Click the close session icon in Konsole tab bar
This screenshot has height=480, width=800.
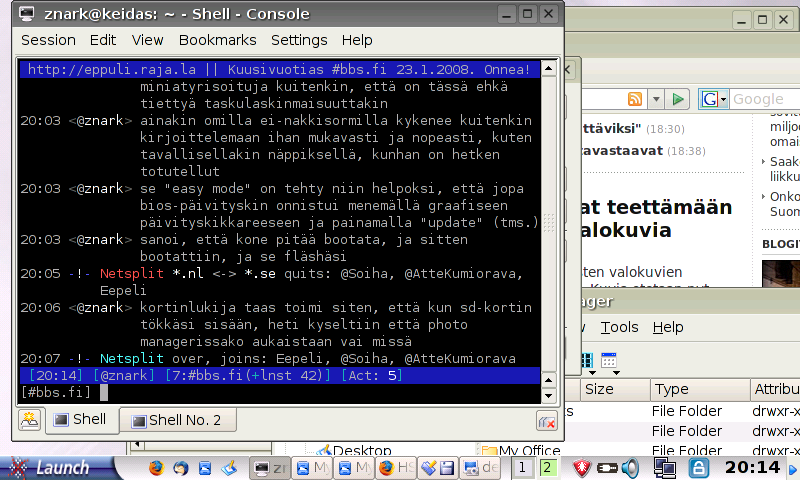547,422
